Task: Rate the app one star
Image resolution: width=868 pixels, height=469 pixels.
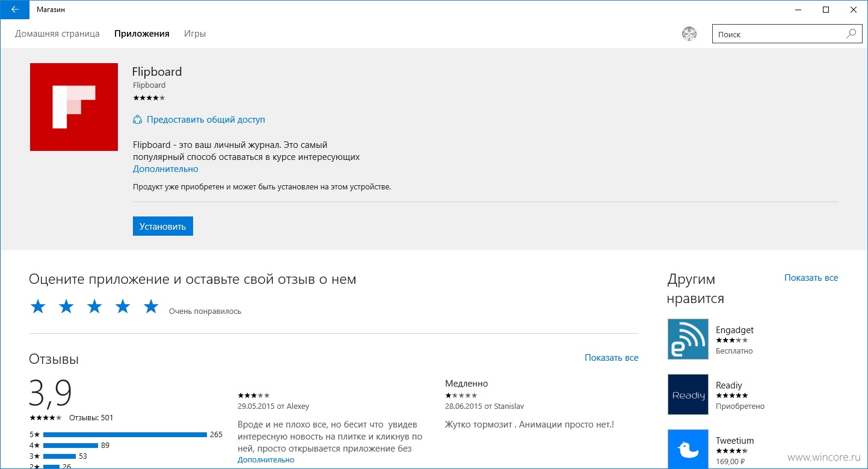Action: click(x=38, y=307)
